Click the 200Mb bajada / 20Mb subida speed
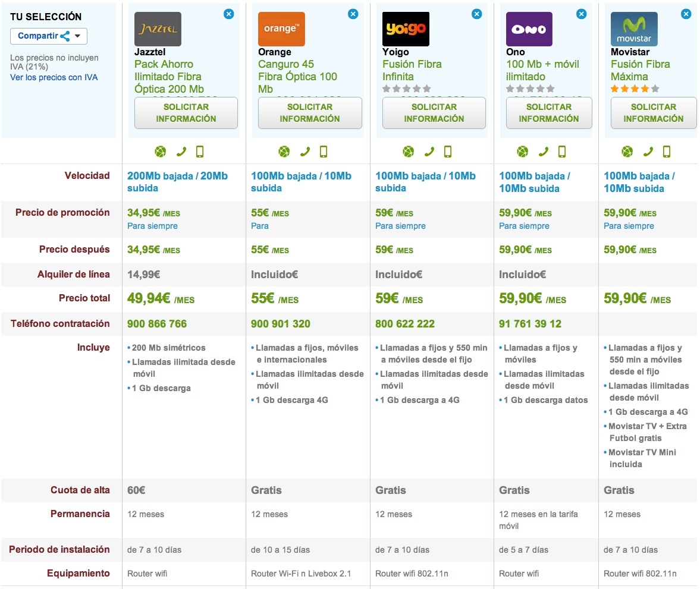Image resolution: width=700 pixels, height=589 pixels. pos(177,182)
